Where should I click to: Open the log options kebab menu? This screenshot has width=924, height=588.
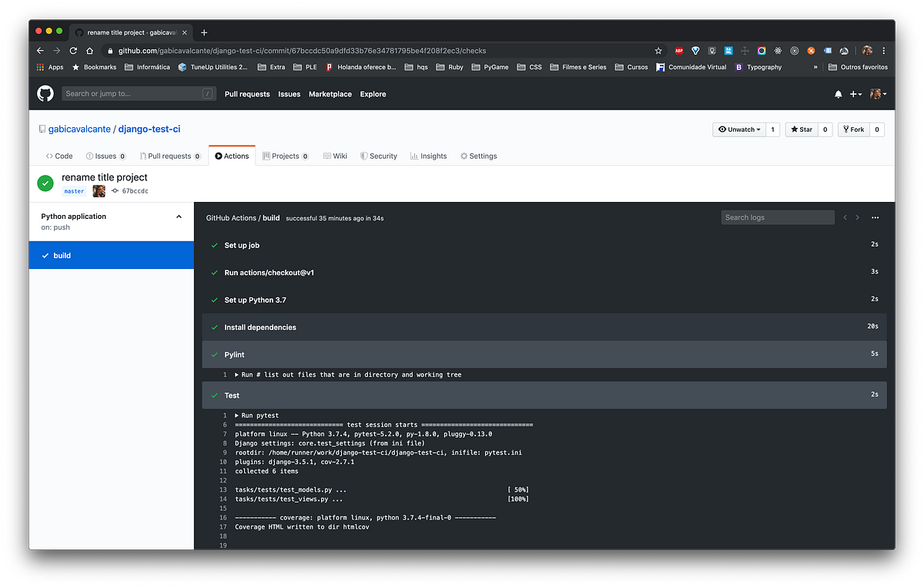[875, 217]
